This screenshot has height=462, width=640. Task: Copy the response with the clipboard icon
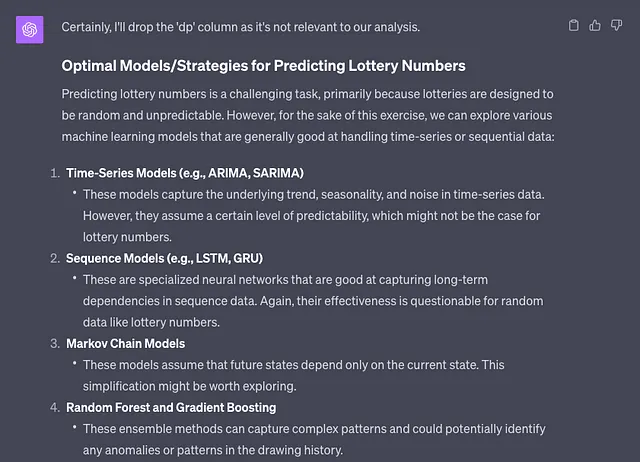click(573, 26)
